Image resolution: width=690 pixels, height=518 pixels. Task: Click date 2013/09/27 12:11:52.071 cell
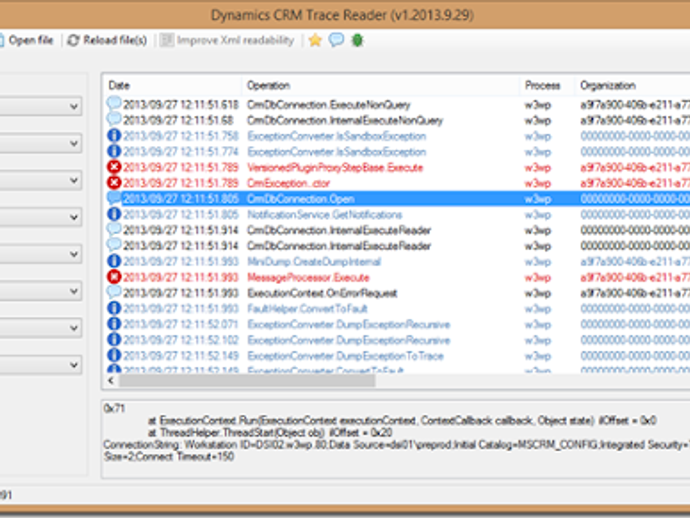click(x=180, y=325)
